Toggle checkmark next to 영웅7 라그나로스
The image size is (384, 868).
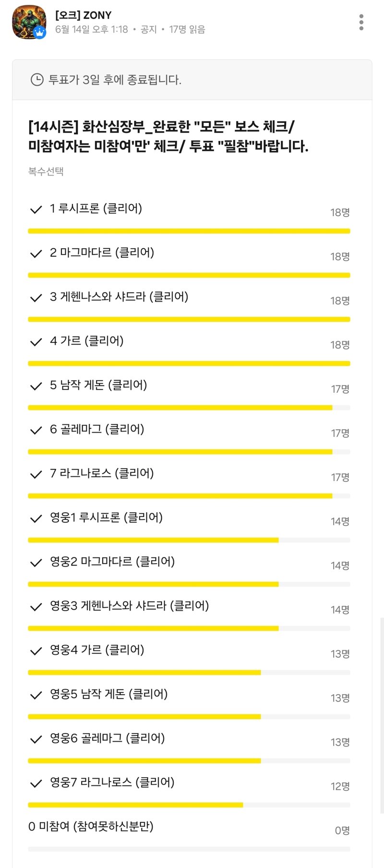[36, 784]
